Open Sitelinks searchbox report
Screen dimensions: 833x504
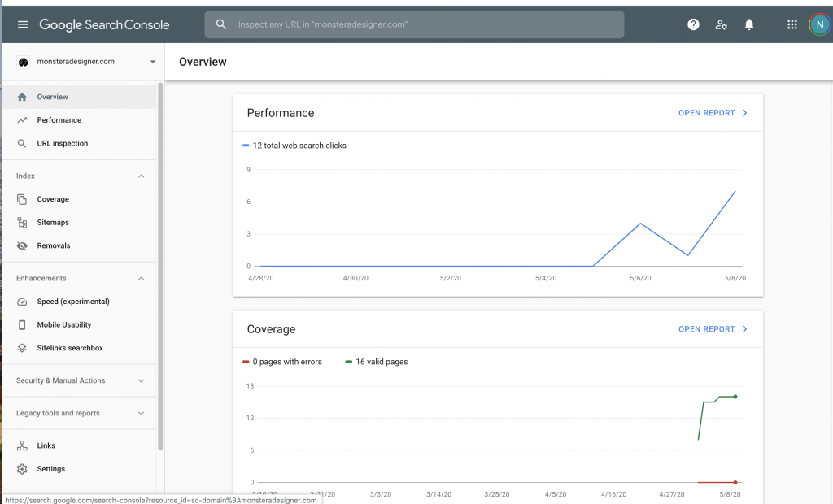pyautogui.click(x=80, y=348)
